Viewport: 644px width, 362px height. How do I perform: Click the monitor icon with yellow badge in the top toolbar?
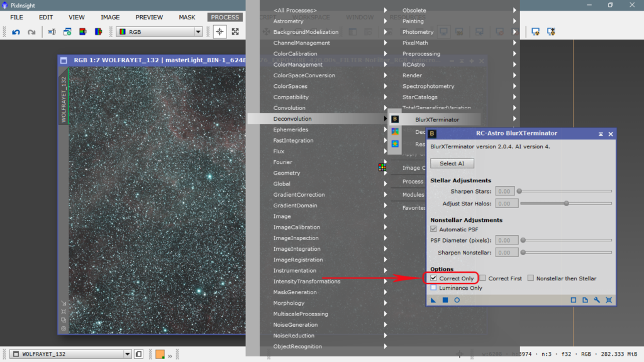(536, 31)
